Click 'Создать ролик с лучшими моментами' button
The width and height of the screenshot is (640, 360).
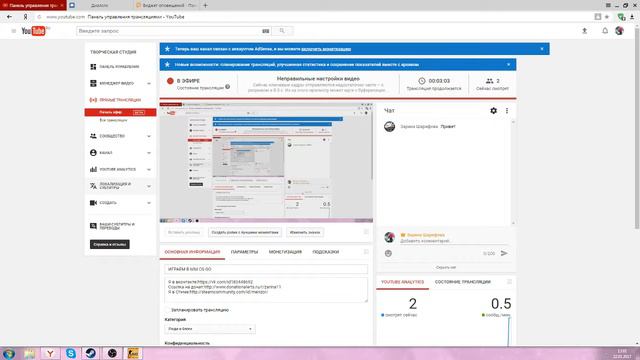(245, 232)
